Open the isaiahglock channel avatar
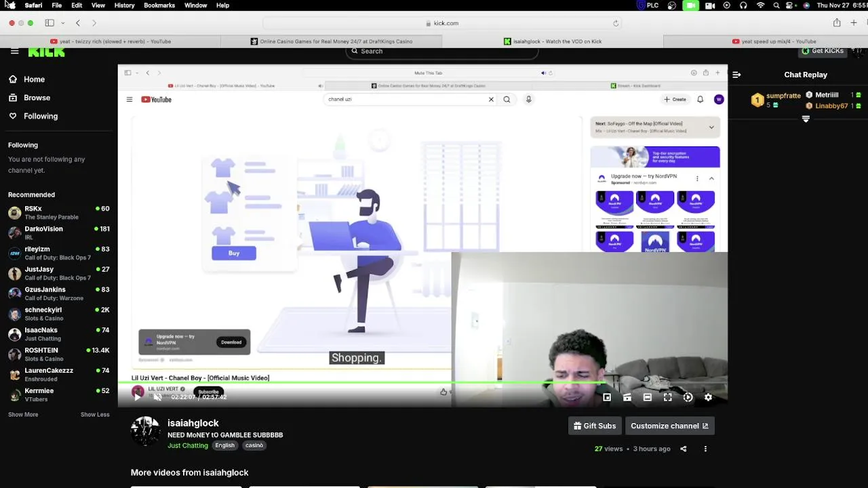Image resolution: width=868 pixels, height=488 pixels. 146,431
